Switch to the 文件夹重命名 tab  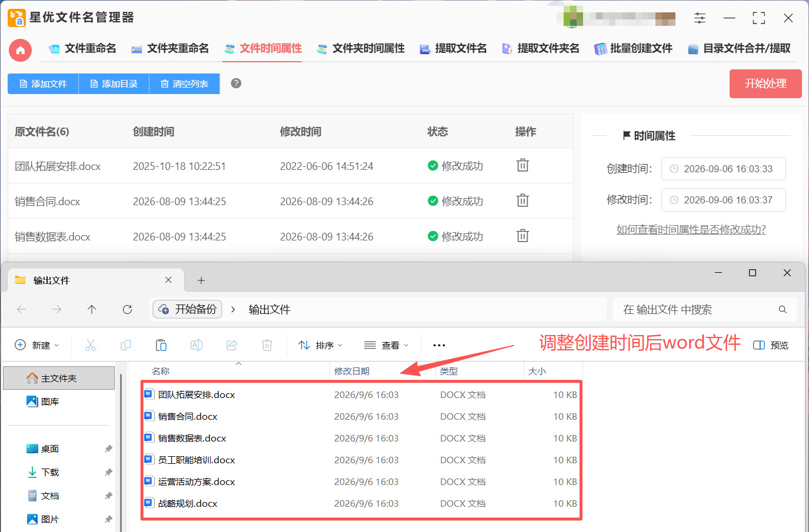pos(170,48)
